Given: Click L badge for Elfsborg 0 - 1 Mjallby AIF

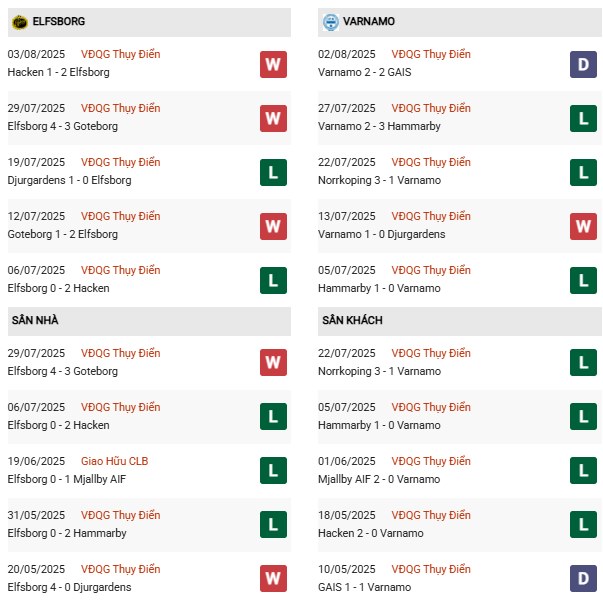Looking at the screenshot, I should point(273,471).
